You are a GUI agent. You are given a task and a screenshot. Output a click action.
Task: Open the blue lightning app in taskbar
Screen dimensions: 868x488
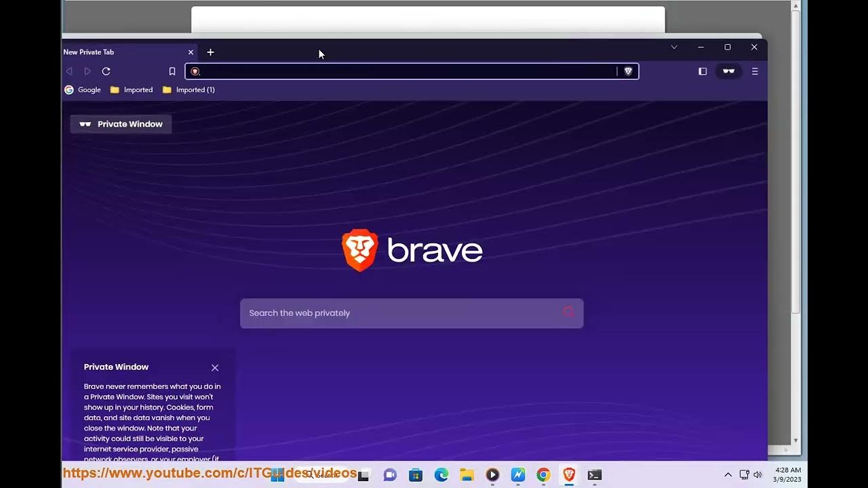pyautogui.click(x=518, y=475)
